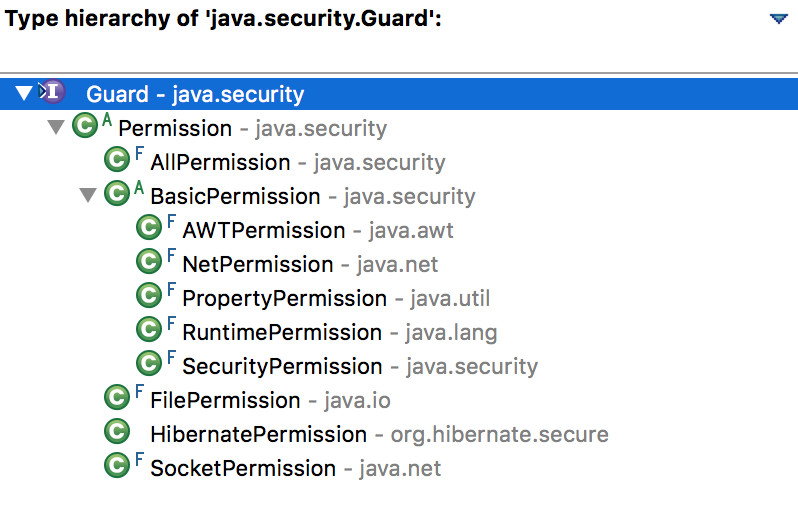
Task: Click the NetPermission class icon
Action: tap(149, 263)
